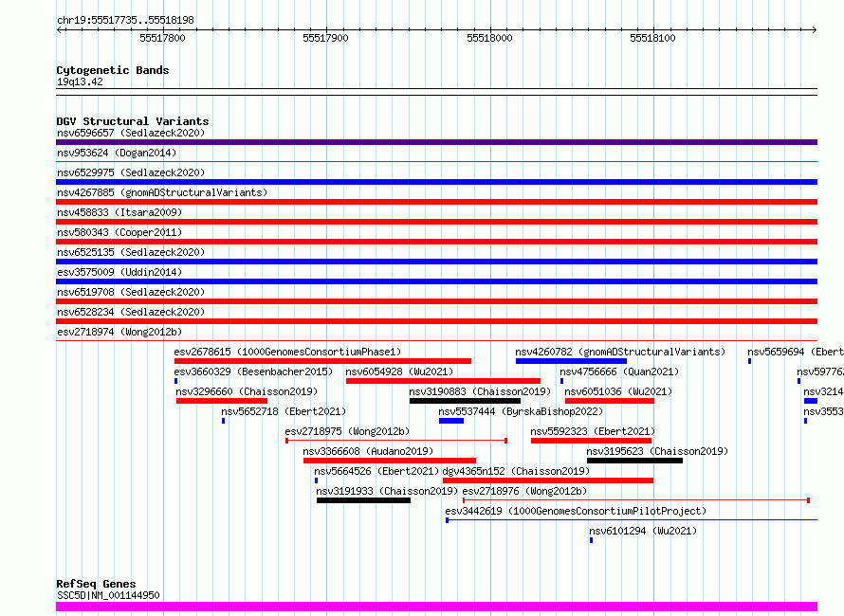
Task: Click the black bar under nsv3191933
Action: point(363,500)
